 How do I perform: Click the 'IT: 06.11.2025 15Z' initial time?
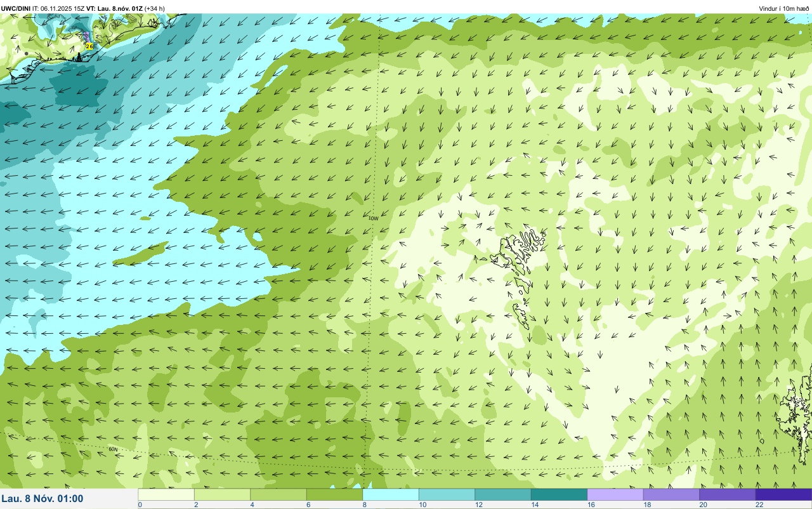[x=58, y=8]
